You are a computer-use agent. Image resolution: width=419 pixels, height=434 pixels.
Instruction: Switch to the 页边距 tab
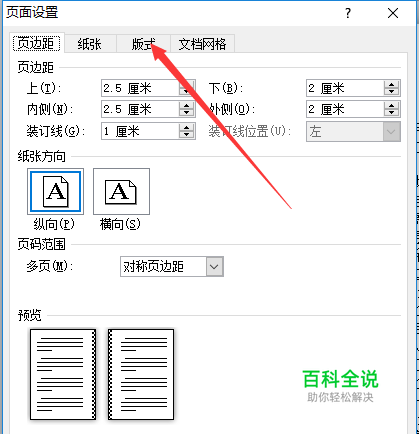(x=36, y=43)
